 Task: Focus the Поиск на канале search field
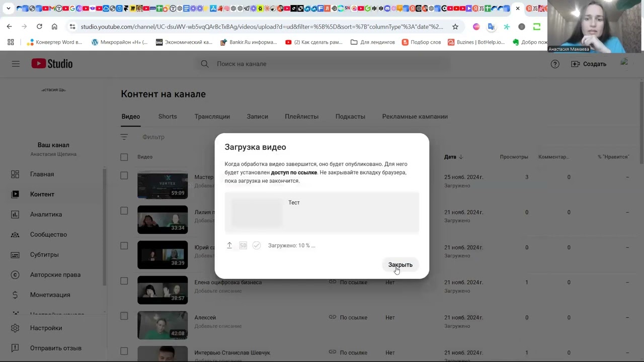coord(322,64)
